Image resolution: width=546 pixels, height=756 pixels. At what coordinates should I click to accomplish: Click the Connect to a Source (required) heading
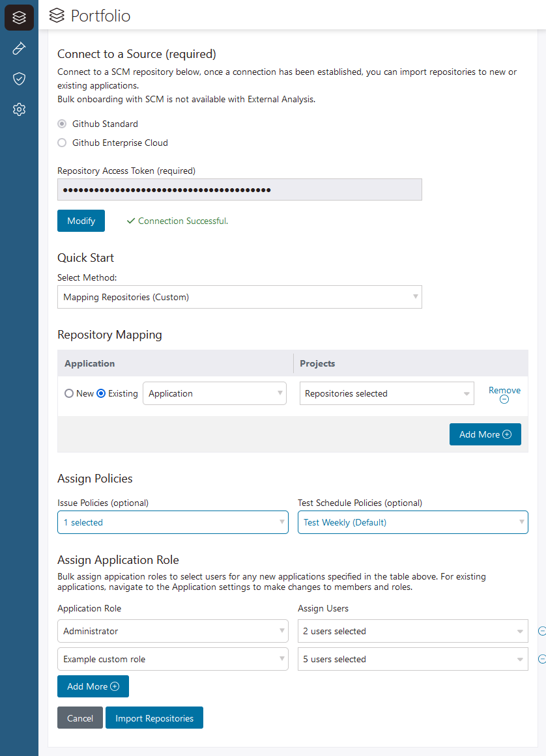[137, 54]
